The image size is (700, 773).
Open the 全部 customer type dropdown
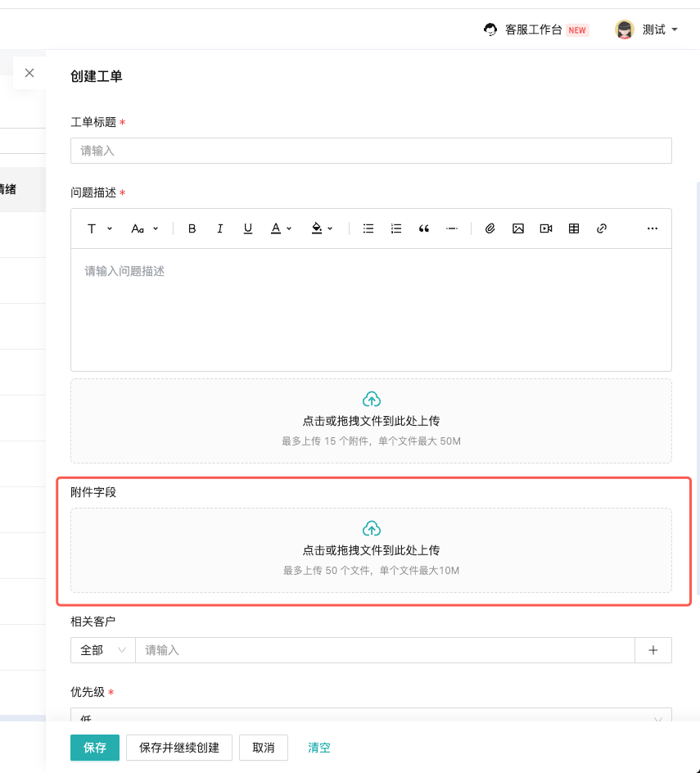[103, 650]
